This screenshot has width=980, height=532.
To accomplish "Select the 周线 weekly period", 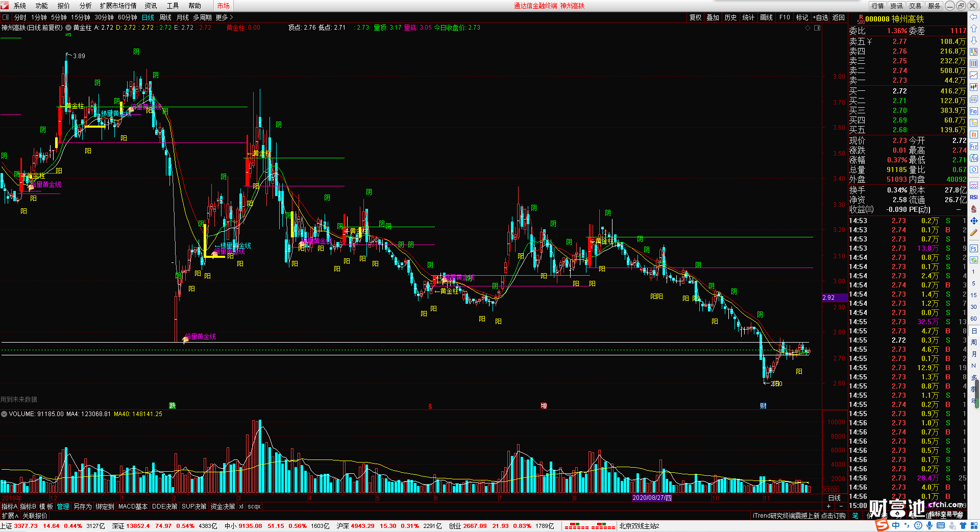I will pos(165,17).
